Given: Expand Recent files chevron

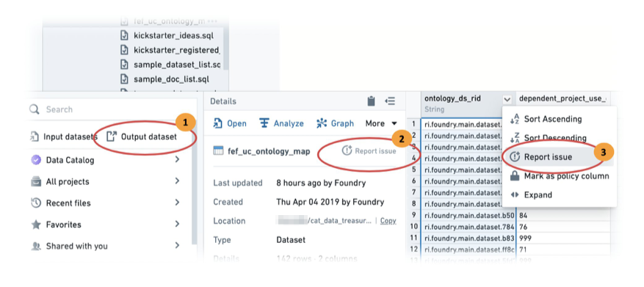Looking at the screenshot, I should point(177,203).
